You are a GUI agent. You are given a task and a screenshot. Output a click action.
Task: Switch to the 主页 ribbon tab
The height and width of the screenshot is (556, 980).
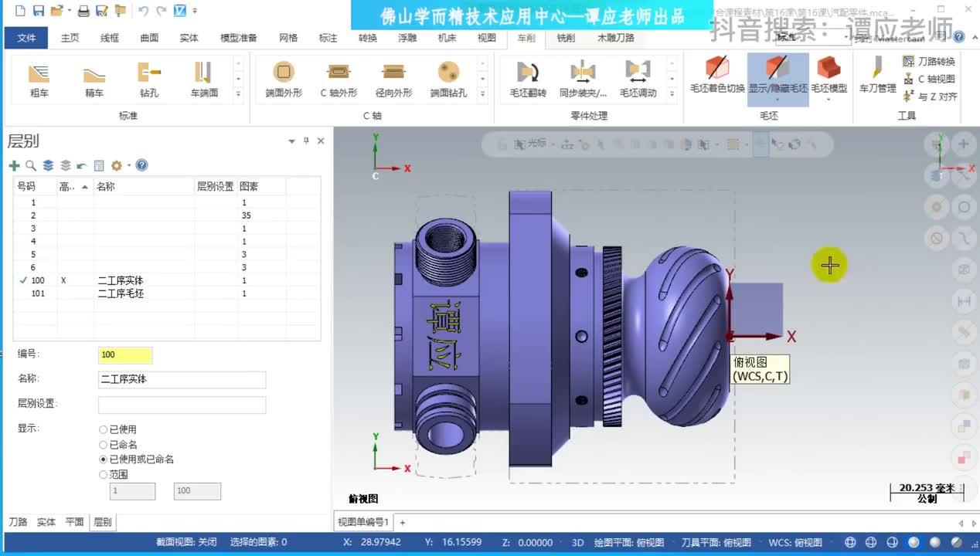[70, 38]
